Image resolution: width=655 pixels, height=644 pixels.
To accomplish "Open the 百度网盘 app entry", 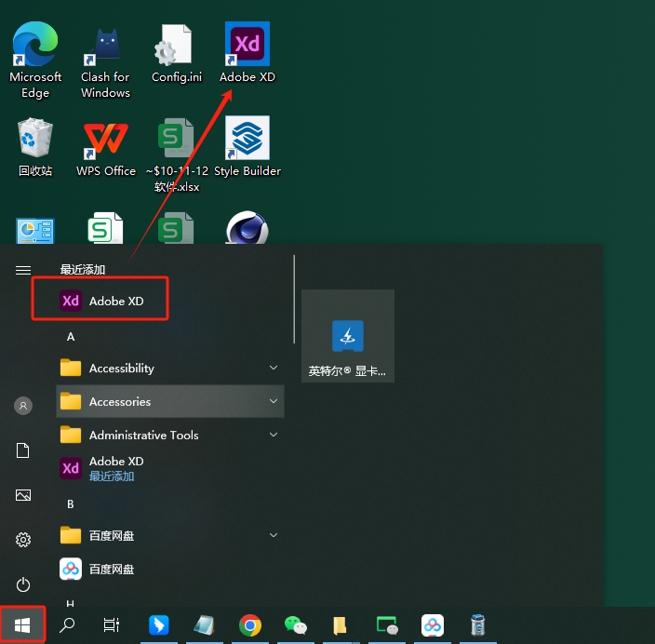I will [170, 569].
